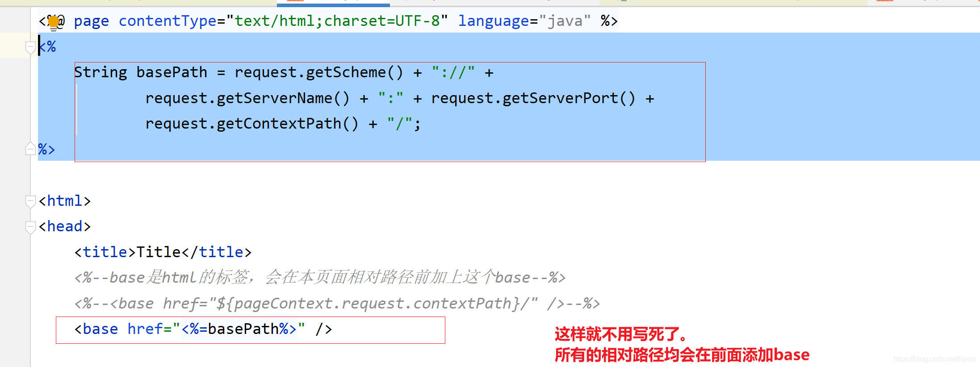The width and height of the screenshot is (980, 367).
Task: Click request.getContextPath() call in scriptlet
Action: point(252,124)
